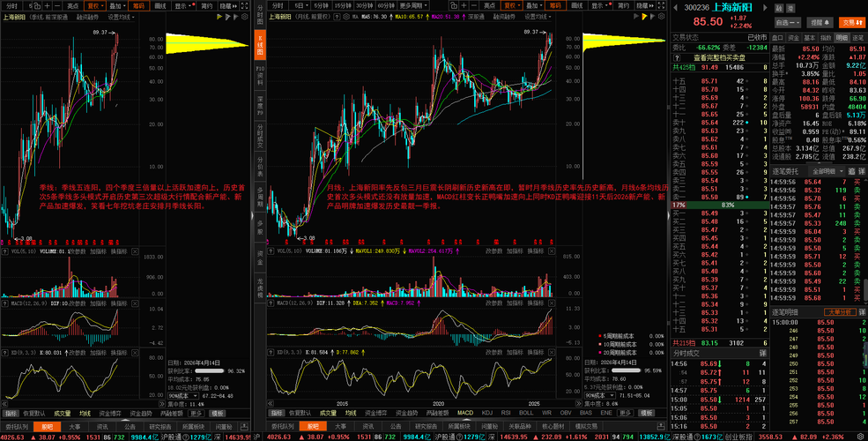Open the 自选一 watchlist dropdown

789,23
